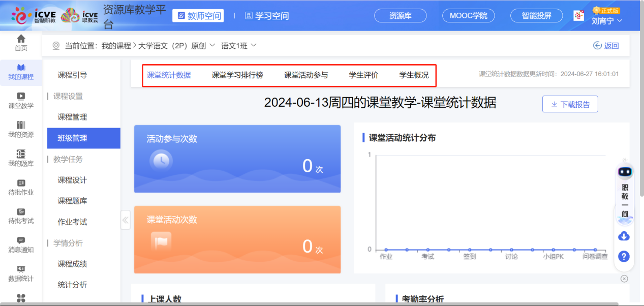This screenshot has width=644, height=306.
Task: Switch to 学生评价 tab
Action: tap(363, 75)
